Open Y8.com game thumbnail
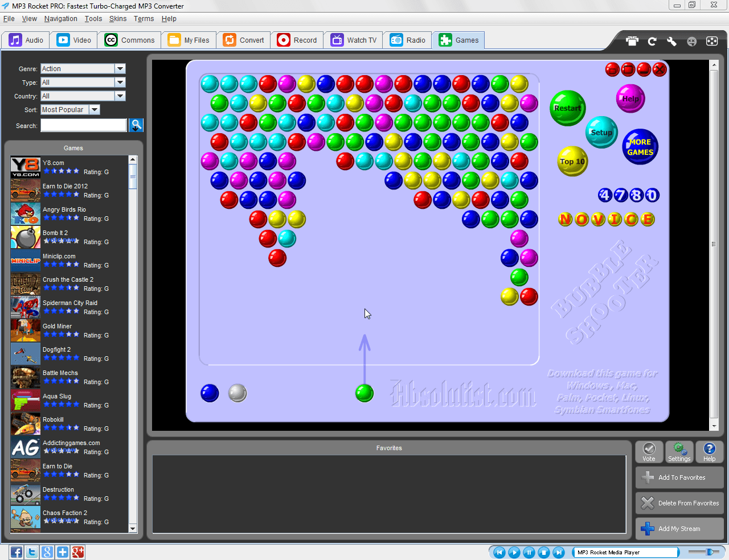Image resolution: width=729 pixels, height=560 pixels. (26, 167)
